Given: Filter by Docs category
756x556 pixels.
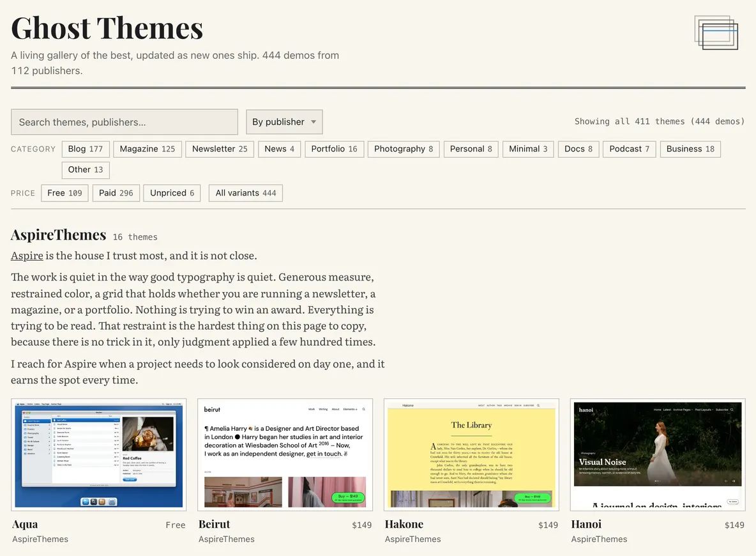Looking at the screenshot, I should click(x=578, y=149).
